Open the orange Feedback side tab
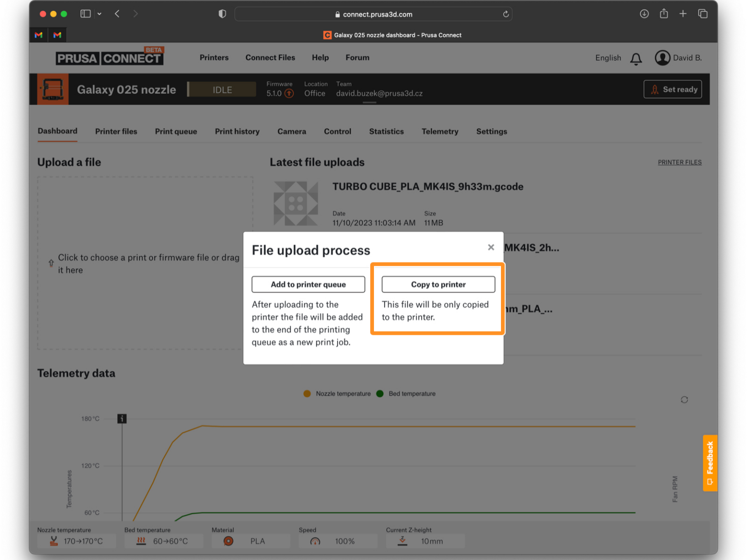The width and height of the screenshot is (747, 560). (x=710, y=463)
